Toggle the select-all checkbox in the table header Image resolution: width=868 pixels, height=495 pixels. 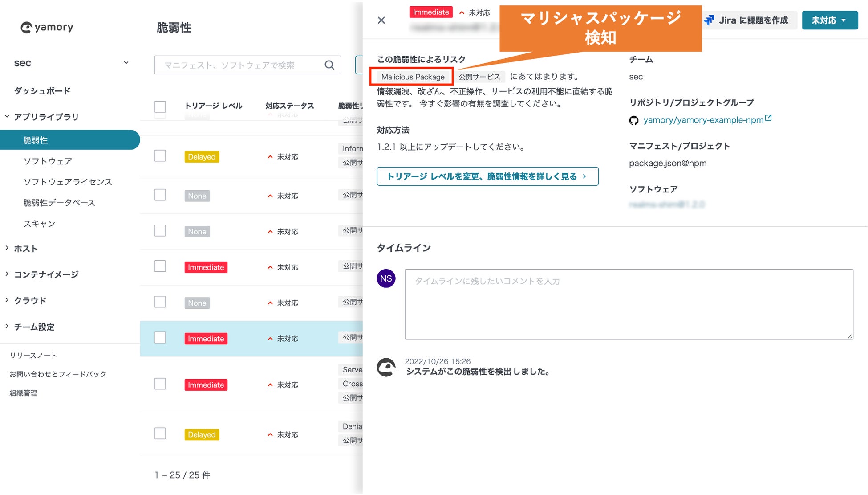coord(160,107)
